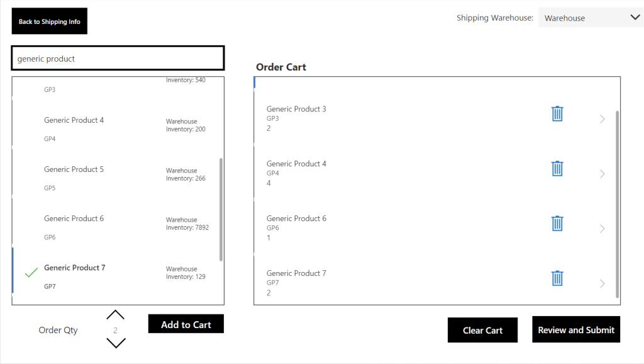The image size is (644, 364).
Task: Trash the Generic Product 7 cart item
Action: [557, 278]
